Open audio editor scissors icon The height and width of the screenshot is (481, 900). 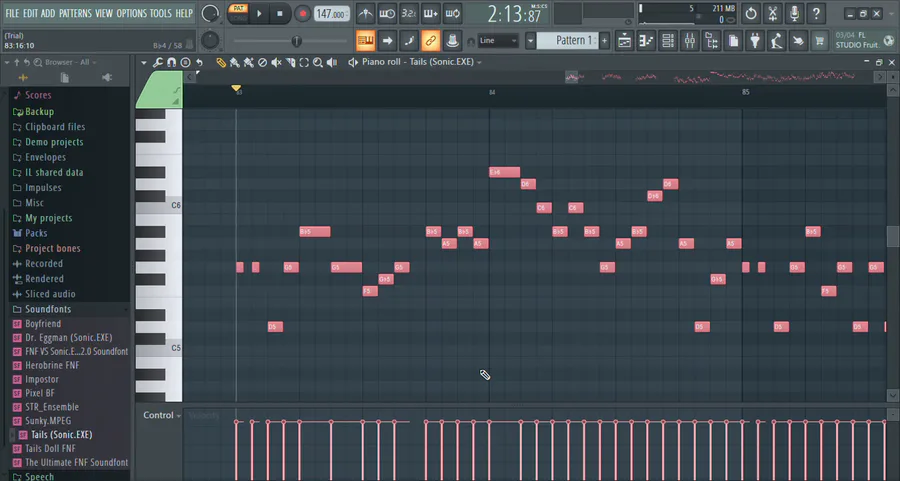(x=773, y=13)
